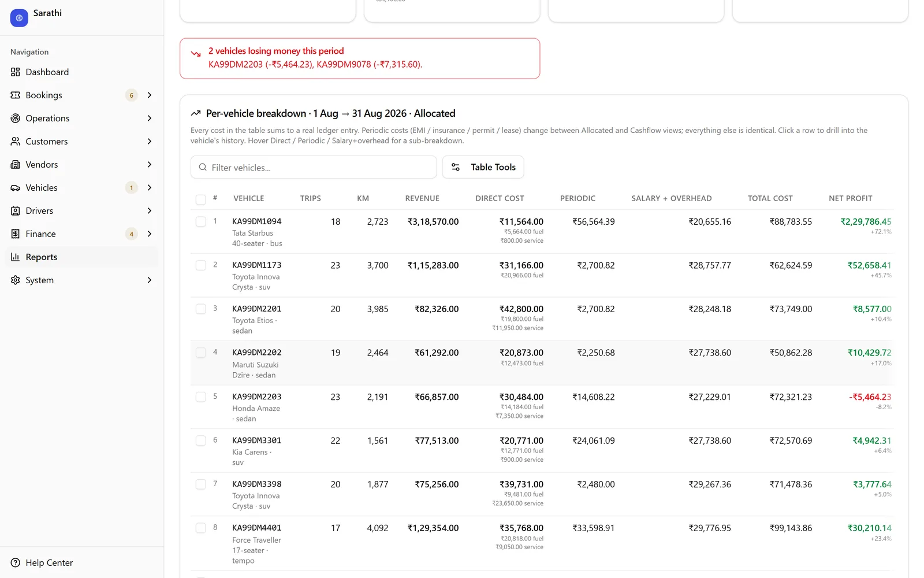
Task: Click the search magnifier icon in filter box
Action: [203, 168]
